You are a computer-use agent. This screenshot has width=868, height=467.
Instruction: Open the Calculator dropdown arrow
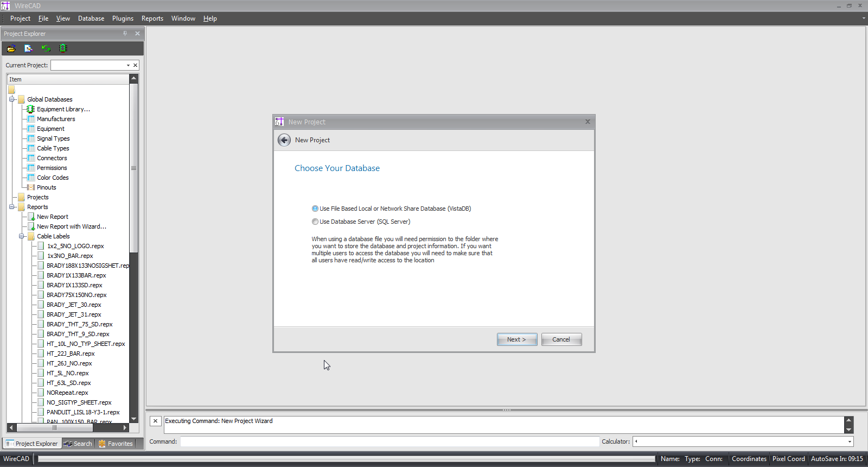(x=850, y=441)
